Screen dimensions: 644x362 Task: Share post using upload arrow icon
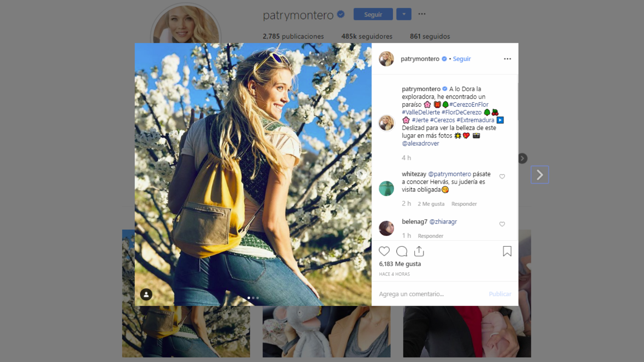point(419,251)
